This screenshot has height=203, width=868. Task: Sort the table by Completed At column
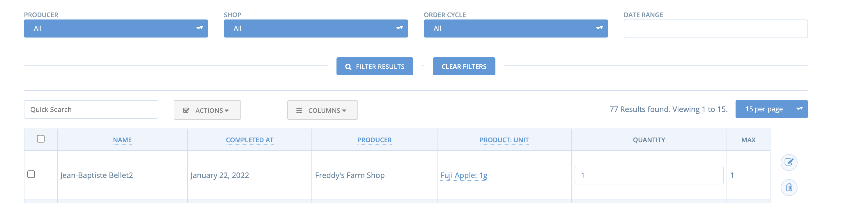(249, 139)
